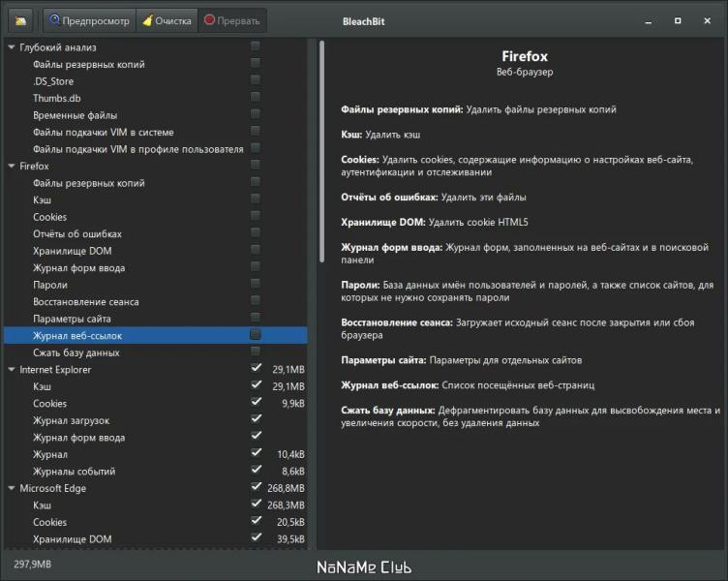Viewport: 728px width, 581px height.
Task: Click the Прервать stop button
Action: (232, 21)
